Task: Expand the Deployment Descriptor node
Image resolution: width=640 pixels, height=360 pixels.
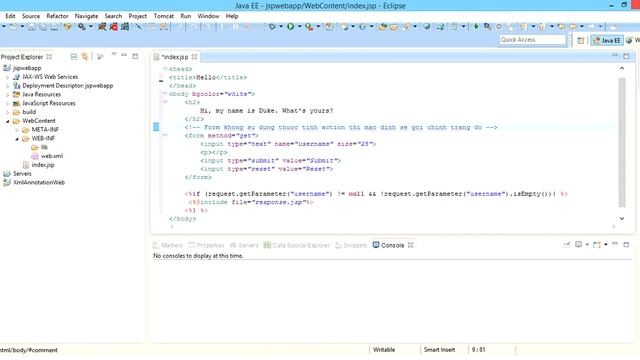Action: point(7,86)
